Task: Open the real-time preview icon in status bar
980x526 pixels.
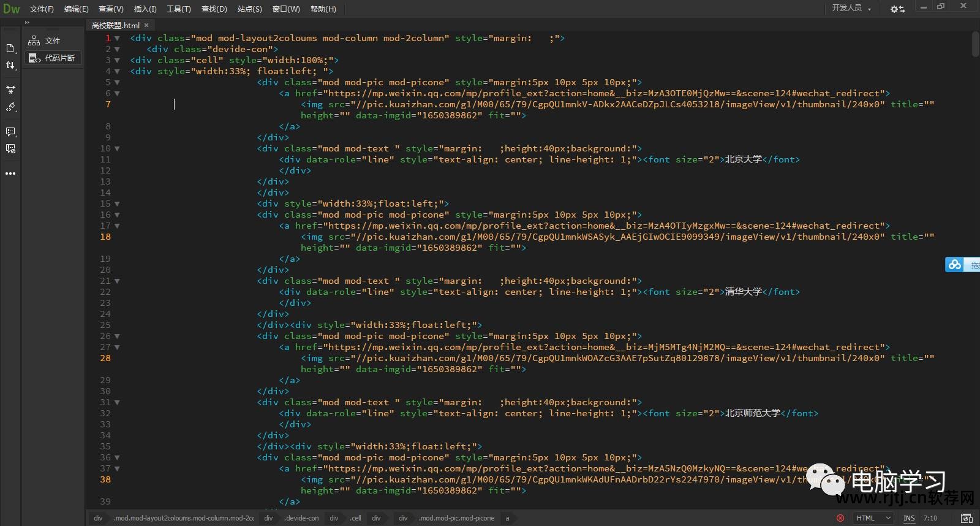Action: [x=966, y=518]
